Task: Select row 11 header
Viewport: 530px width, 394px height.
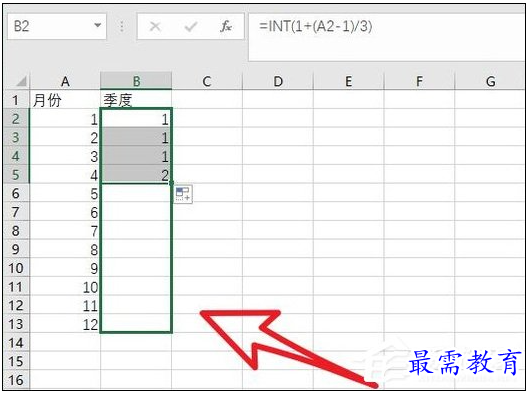Action: (x=16, y=287)
